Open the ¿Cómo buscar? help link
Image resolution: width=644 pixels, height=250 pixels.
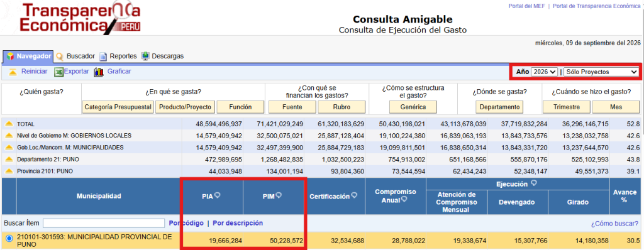(x=615, y=224)
